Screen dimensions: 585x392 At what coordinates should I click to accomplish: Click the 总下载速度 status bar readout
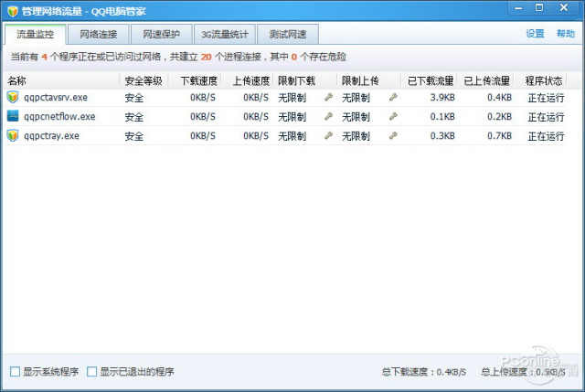[x=424, y=372]
